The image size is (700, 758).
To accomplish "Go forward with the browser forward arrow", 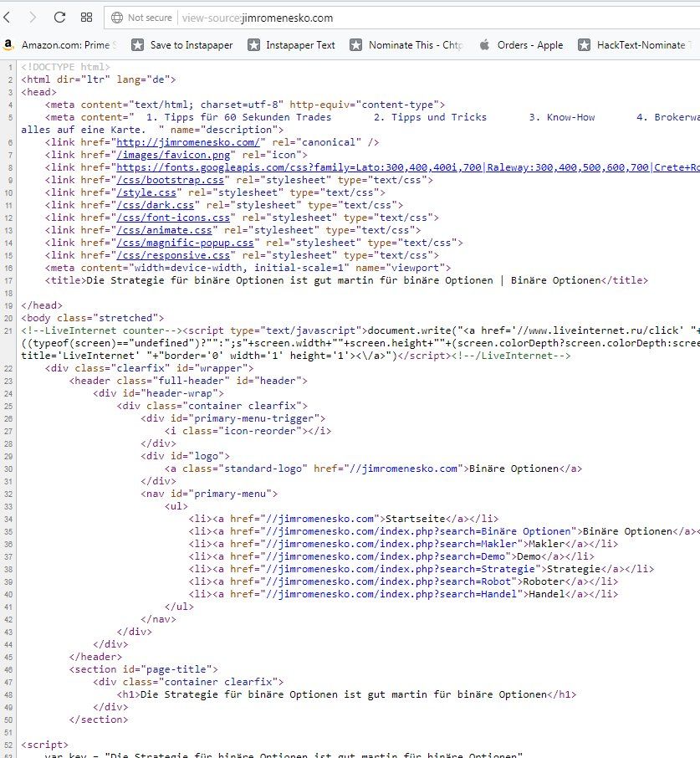I will coord(33,18).
